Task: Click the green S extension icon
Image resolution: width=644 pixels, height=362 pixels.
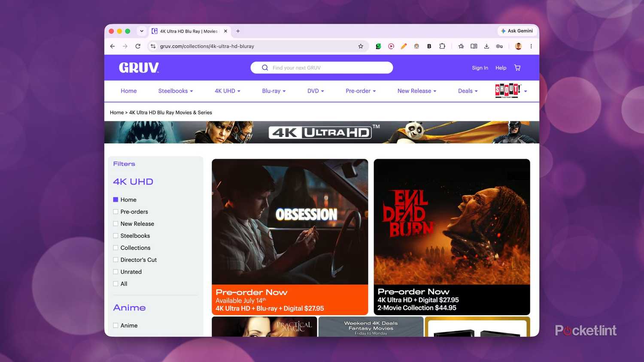Action: click(378, 46)
